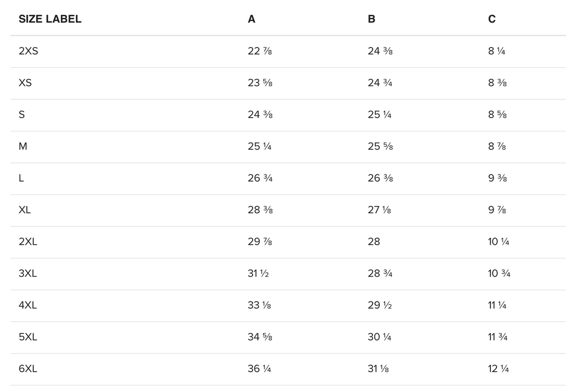566x392 pixels.
Task: Click the 5XL size label
Action: tap(28, 336)
